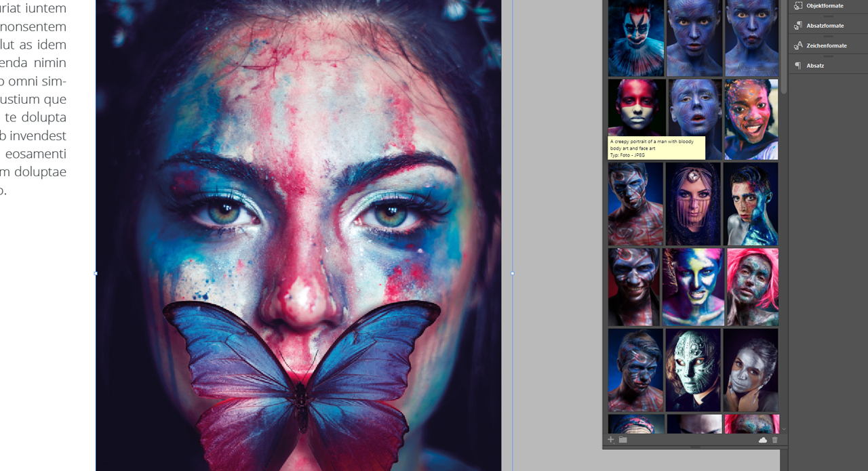The height and width of the screenshot is (471, 868).
Task: Open the Objektformate panel
Action: (825, 6)
